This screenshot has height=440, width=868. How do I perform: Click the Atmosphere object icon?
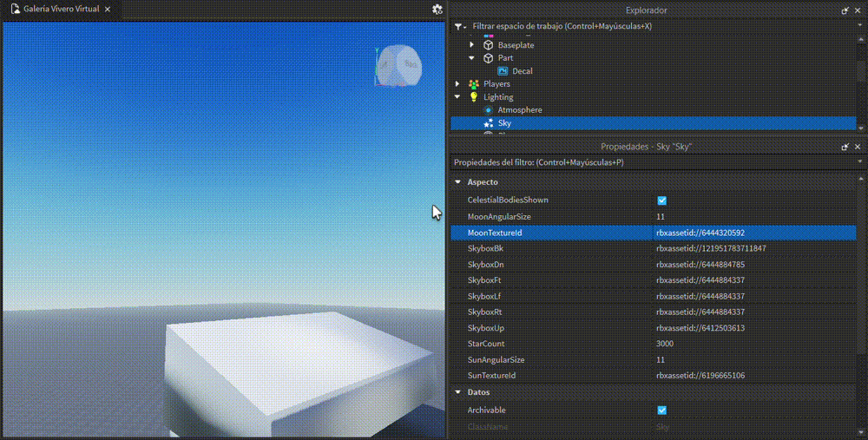click(x=488, y=110)
